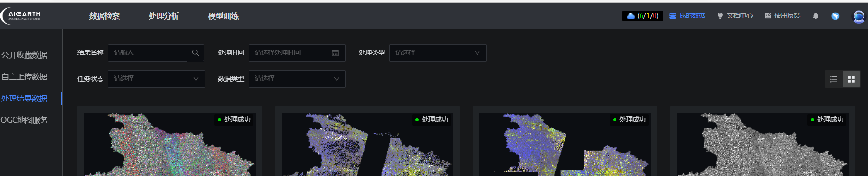Click the cloud task counter (6/1/0)
The width and height of the screenshot is (868, 176).
click(x=642, y=16)
